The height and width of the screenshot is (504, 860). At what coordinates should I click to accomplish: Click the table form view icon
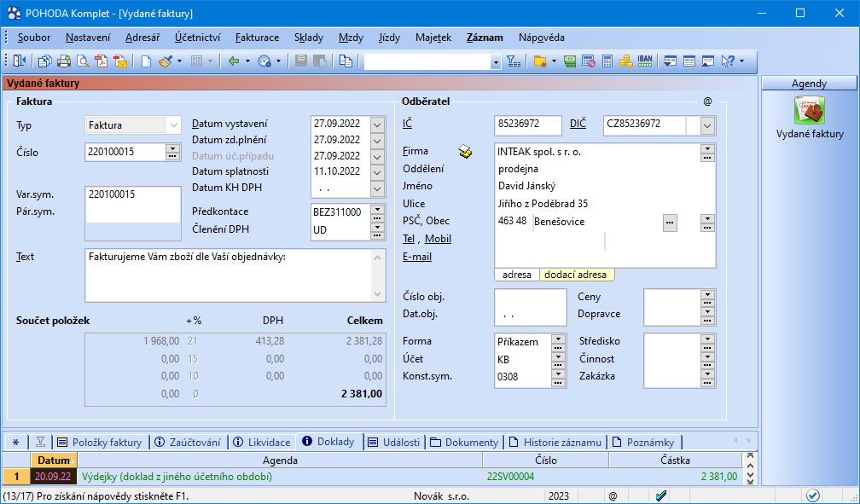pos(689,61)
